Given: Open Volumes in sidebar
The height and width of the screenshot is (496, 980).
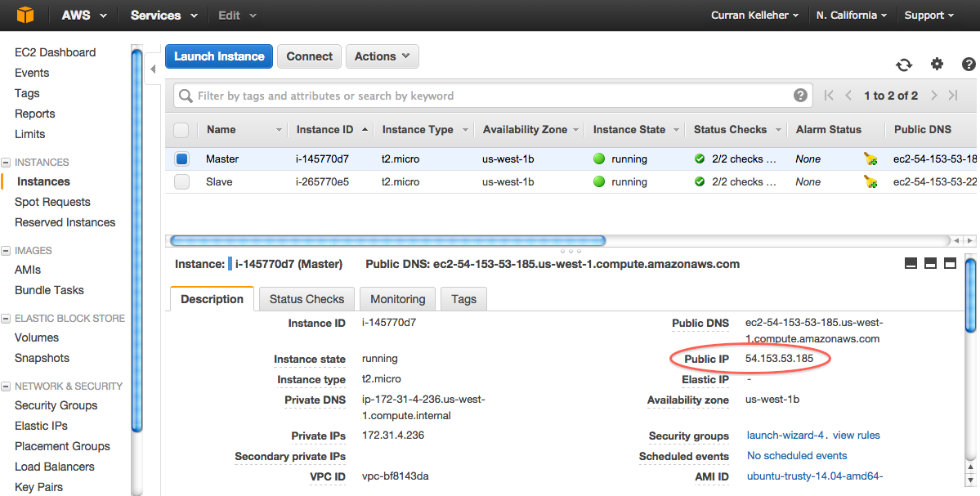Looking at the screenshot, I should pos(37,338).
